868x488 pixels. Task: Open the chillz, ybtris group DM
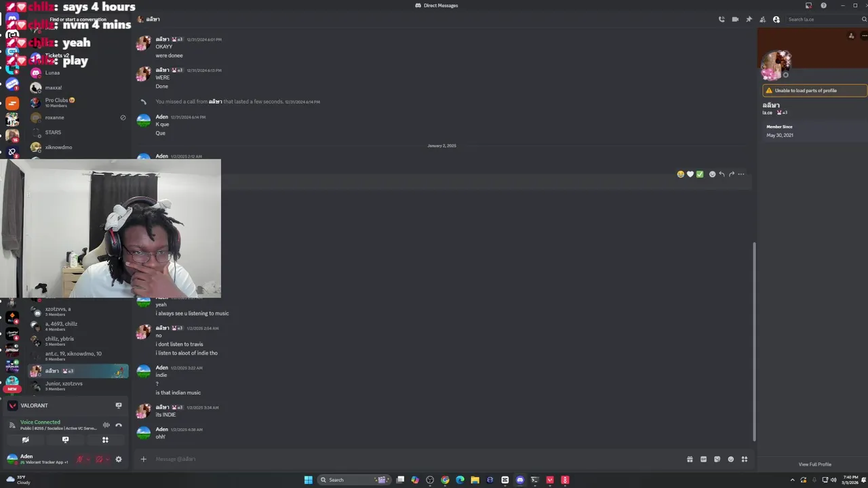coord(77,341)
